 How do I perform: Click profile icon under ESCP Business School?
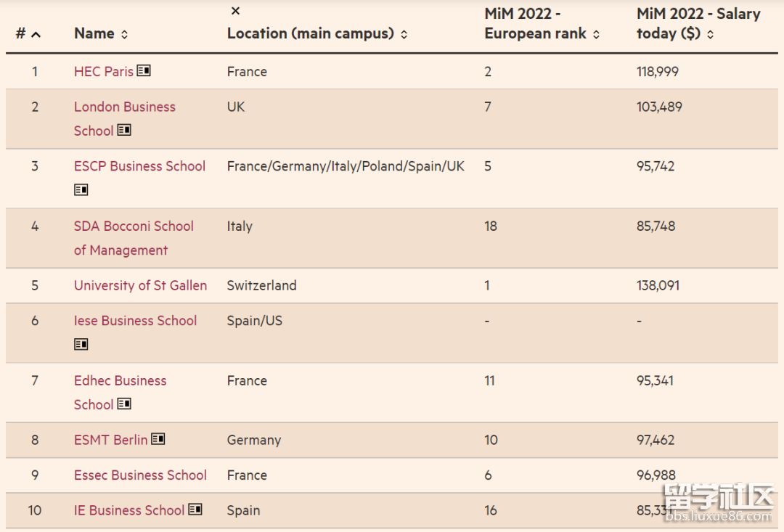pos(81,190)
